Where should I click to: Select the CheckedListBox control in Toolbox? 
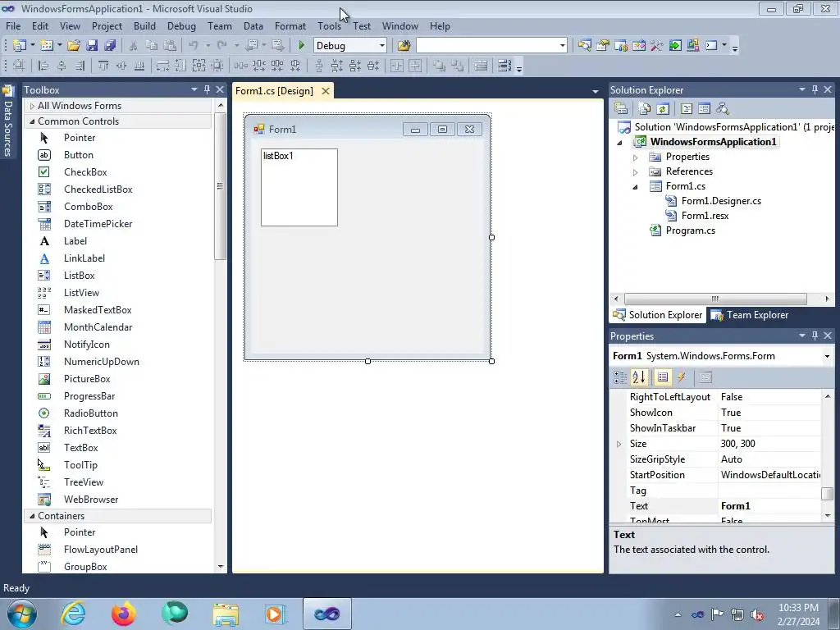click(98, 189)
